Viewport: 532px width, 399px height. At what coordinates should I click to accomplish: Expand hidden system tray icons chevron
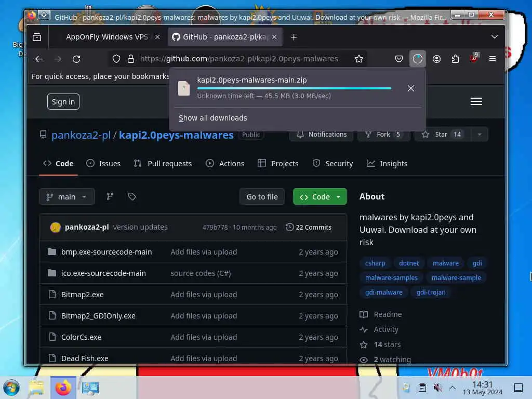click(x=453, y=388)
